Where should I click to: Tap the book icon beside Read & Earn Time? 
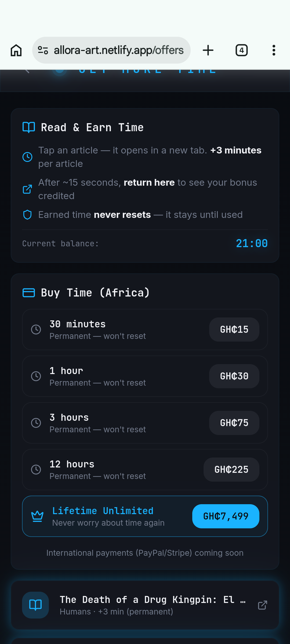pos(29,127)
